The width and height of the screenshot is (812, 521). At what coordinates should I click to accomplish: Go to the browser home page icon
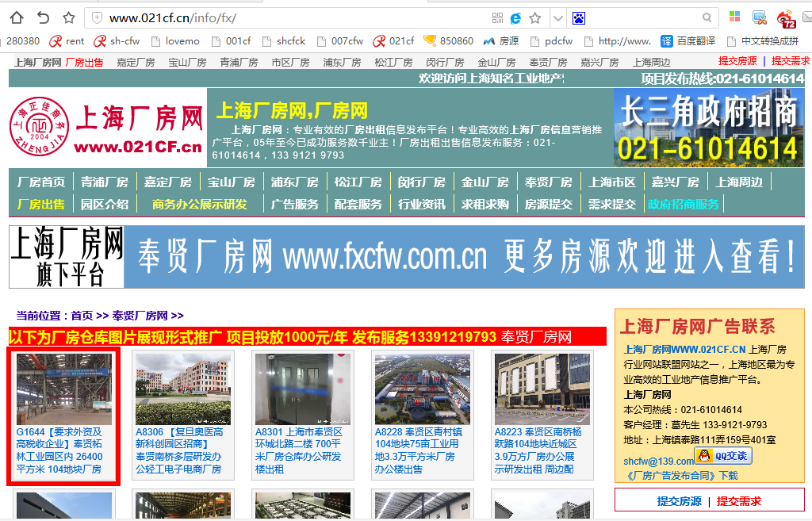point(17,18)
